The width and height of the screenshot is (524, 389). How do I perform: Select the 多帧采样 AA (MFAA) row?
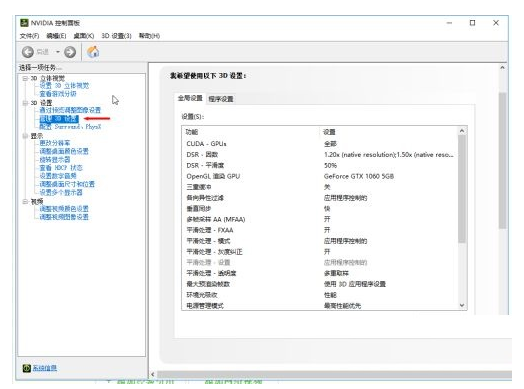pos(319,219)
